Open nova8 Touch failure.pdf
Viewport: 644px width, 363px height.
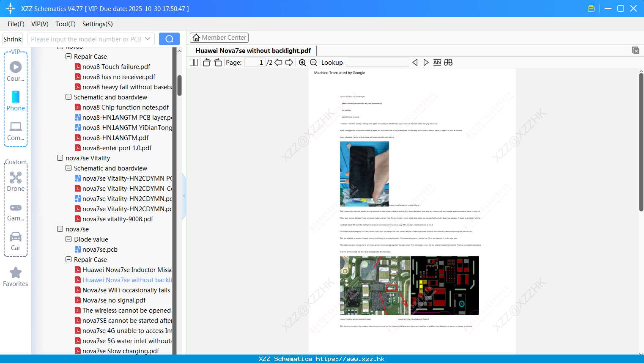[x=112, y=67]
